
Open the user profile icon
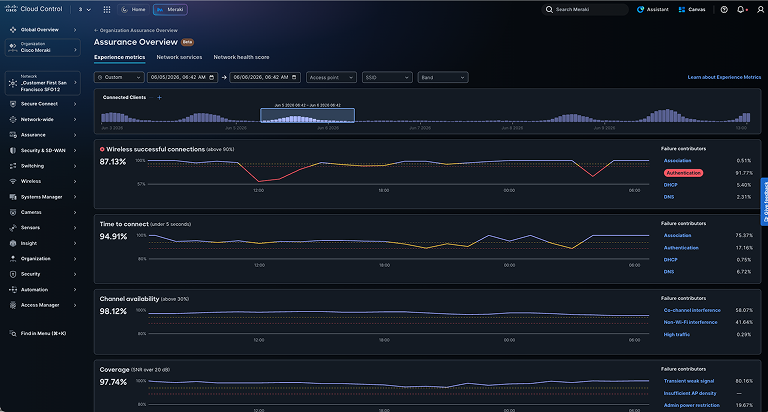click(760, 9)
